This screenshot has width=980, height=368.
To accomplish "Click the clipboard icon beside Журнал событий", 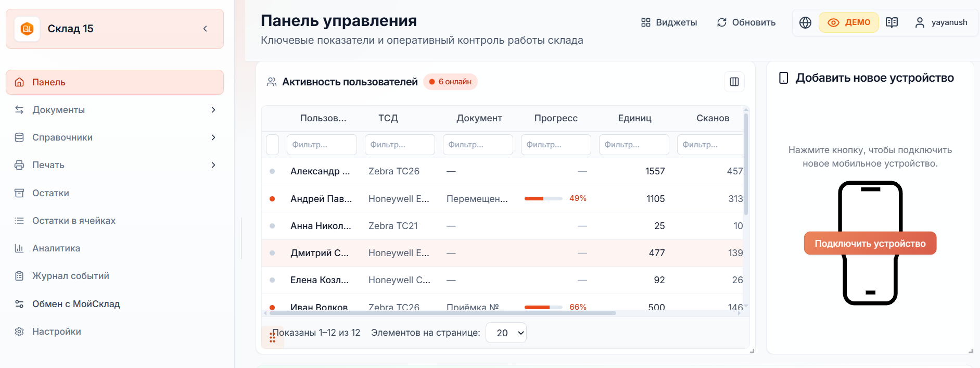I will pos(19,276).
